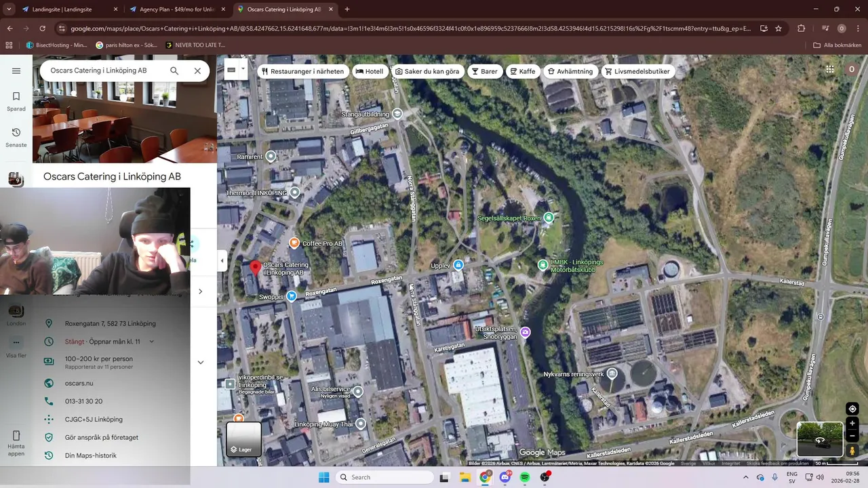Image resolution: width=868 pixels, height=488 pixels.
Task: Open paris hilton ex bookmark
Action: pyautogui.click(x=127, y=45)
